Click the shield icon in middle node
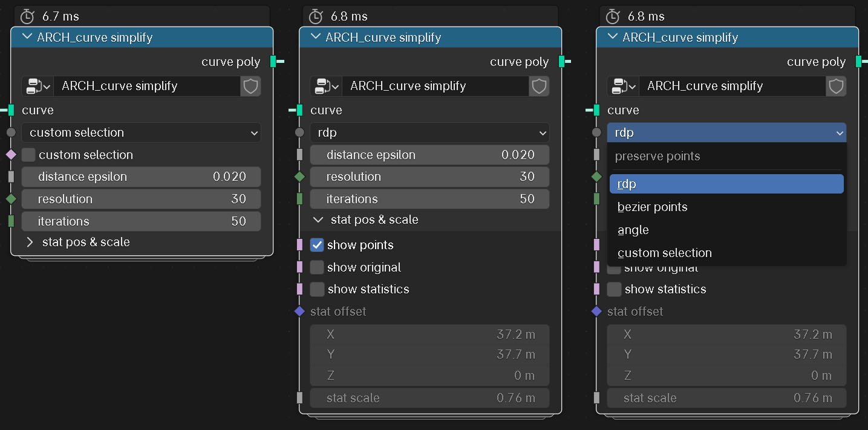868x430 pixels. point(539,86)
